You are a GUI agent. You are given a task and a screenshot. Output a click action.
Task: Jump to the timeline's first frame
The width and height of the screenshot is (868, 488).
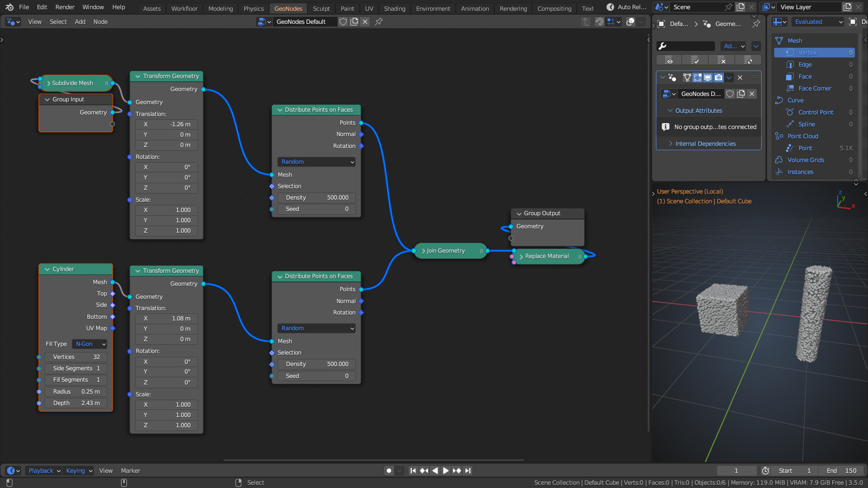413,471
